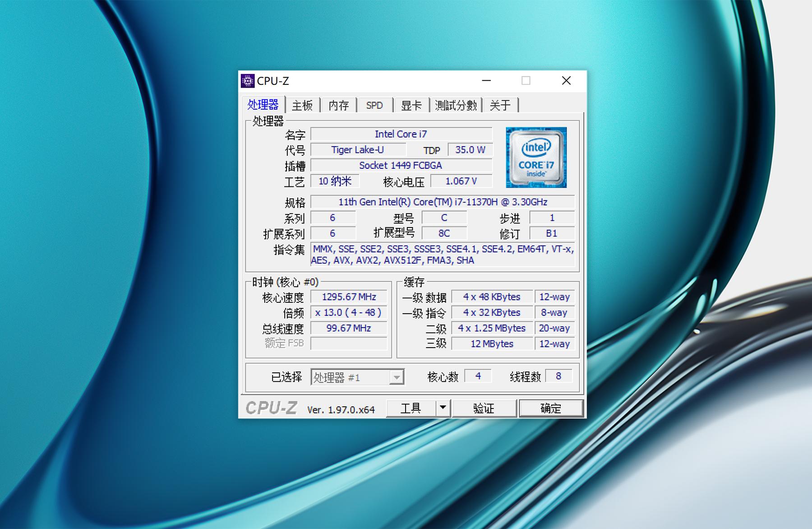The width and height of the screenshot is (812, 529).
Task: Open the 测试分数 tab
Action: pyautogui.click(x=456, y=105)
